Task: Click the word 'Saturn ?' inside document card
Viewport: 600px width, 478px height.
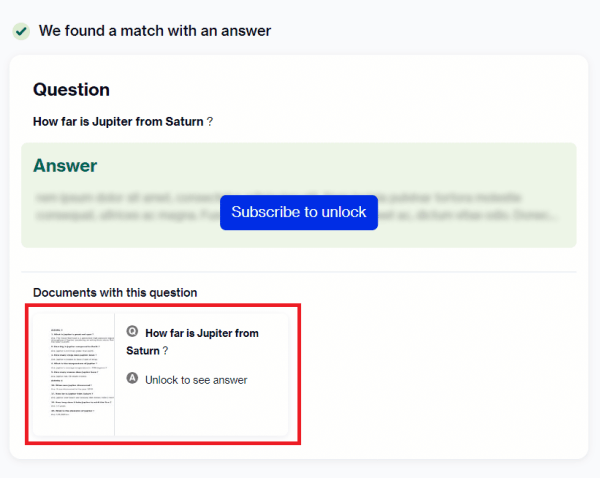Action: coord(147,351)
